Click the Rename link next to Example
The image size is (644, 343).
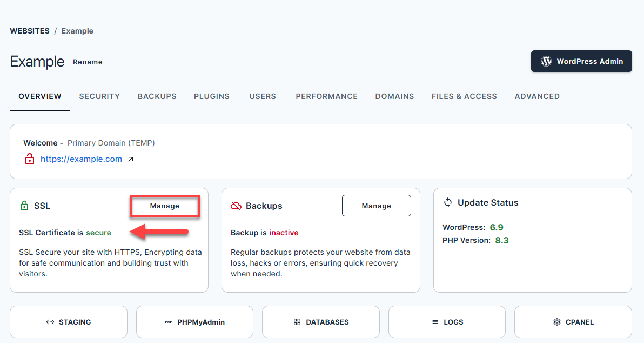[x=88, y=62]
